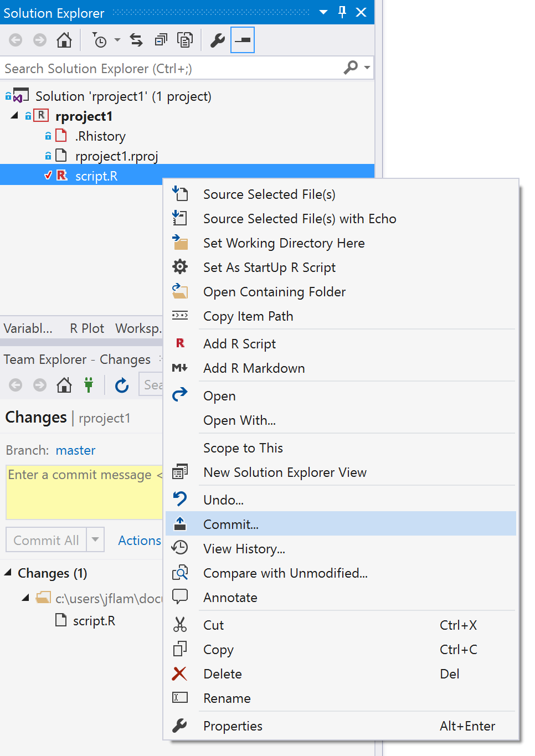The height and width of the screenshot is (756, 535).
Task: Click Copy Item Path
Action: [341, 316]
